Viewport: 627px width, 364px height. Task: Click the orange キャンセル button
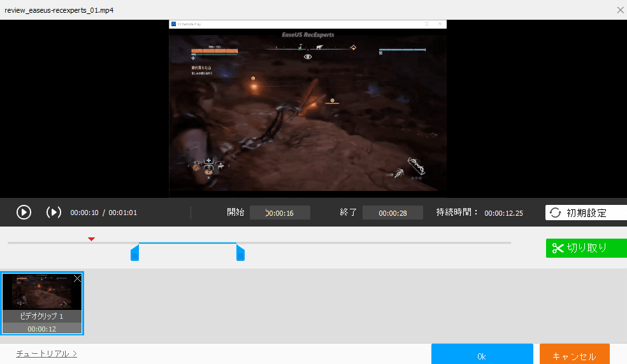point(574,354)
